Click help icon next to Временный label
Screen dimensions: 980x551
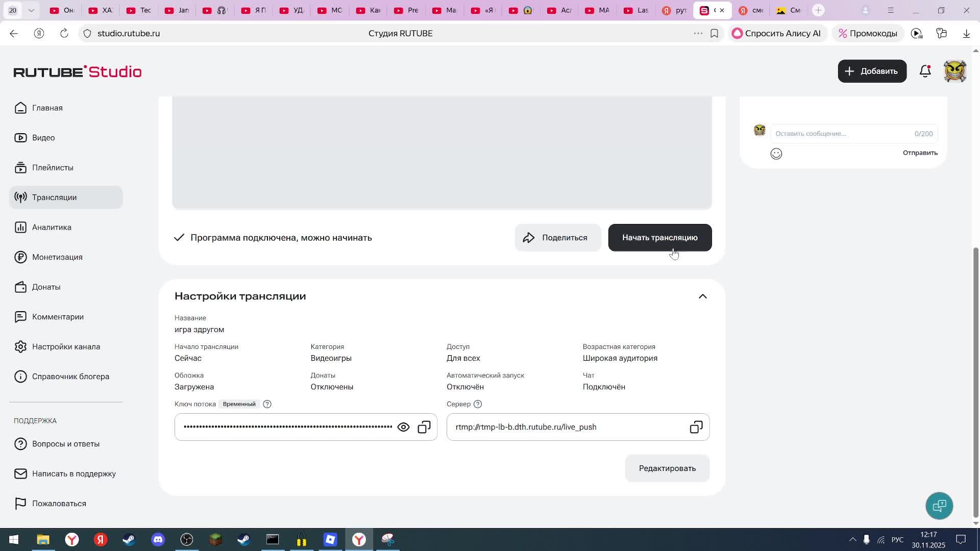(267, 404)
